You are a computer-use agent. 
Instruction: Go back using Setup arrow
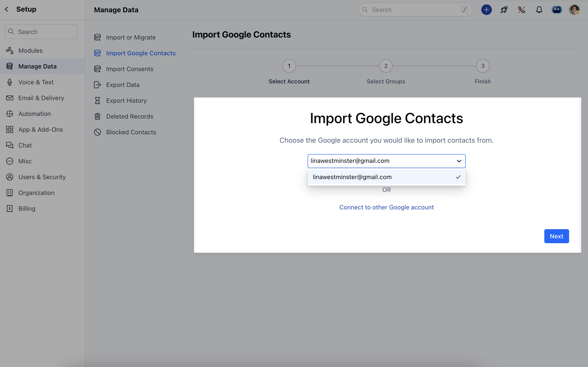[7, 9]
